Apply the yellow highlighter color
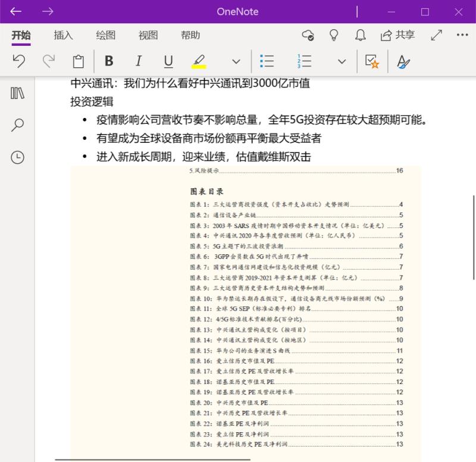The height and width of the screenshot is (462, 476). point(199,61)
